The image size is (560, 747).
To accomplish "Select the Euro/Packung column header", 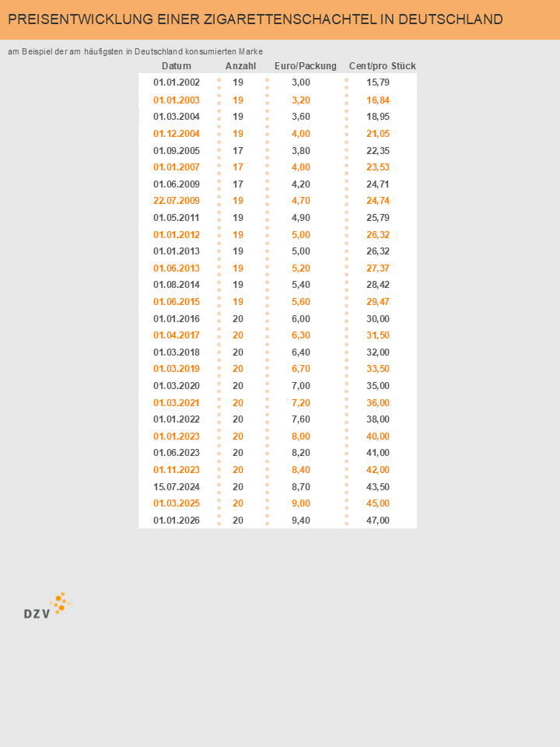I will click(306, 66).
